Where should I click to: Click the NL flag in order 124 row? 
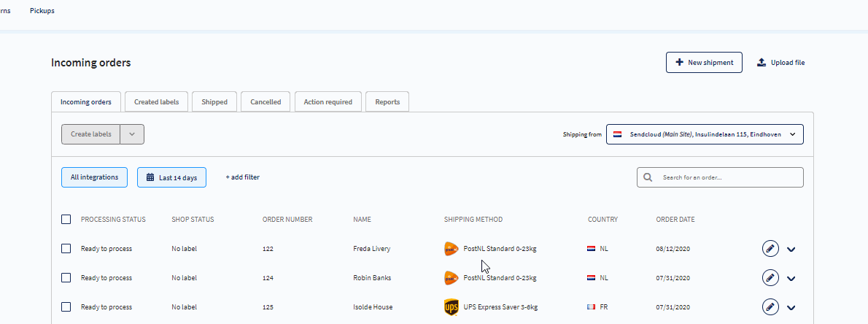coord(592,277)
